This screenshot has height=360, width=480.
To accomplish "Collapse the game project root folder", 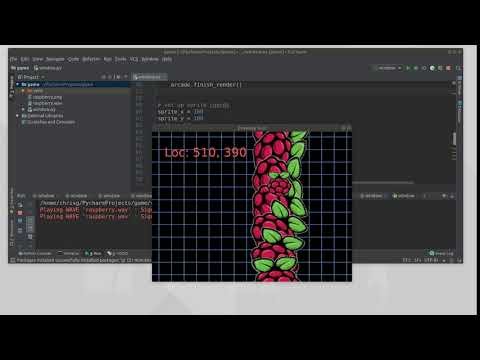I will (x=18, y=85).
